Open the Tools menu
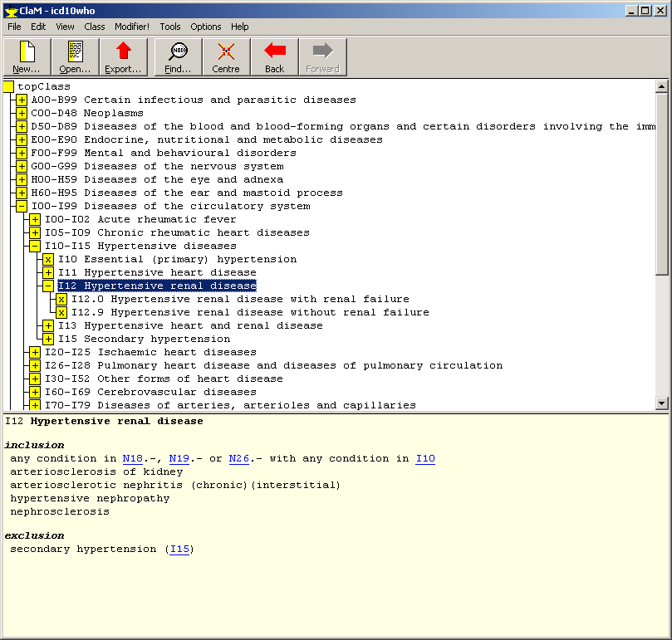This screenshot has width=672, height=640. (x=170, y=27)
